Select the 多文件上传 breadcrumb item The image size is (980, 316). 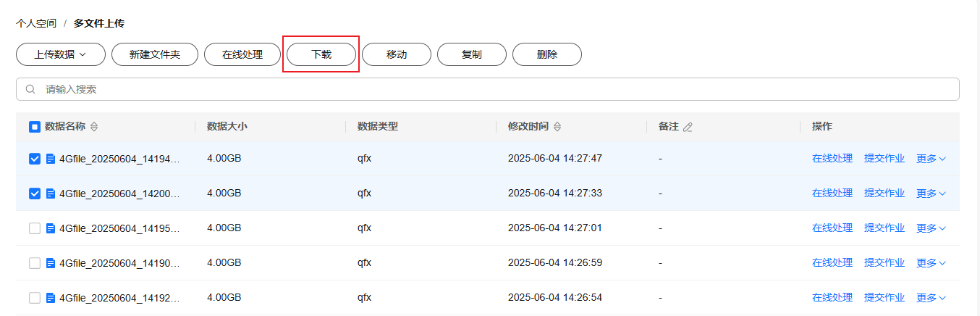tap(99, 23)
